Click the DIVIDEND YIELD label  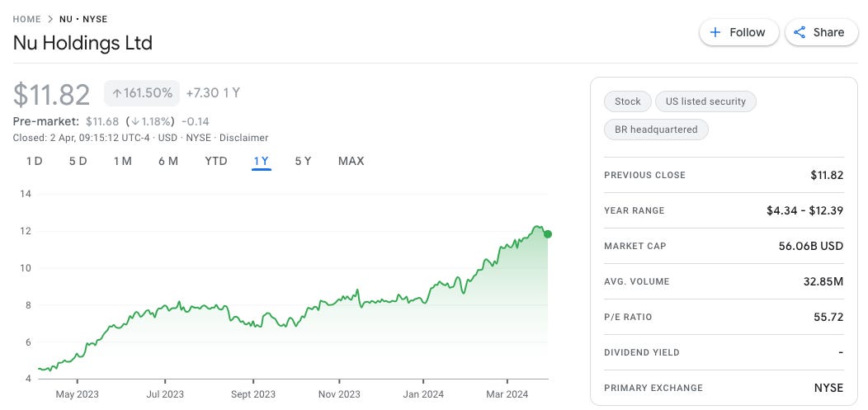(x=642, y=352)
